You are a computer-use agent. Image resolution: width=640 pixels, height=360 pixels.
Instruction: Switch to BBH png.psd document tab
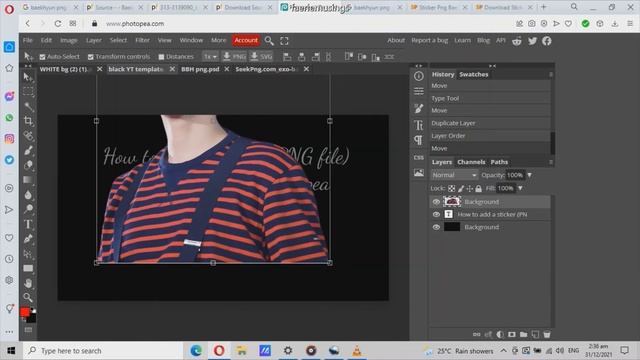(200, 69)
